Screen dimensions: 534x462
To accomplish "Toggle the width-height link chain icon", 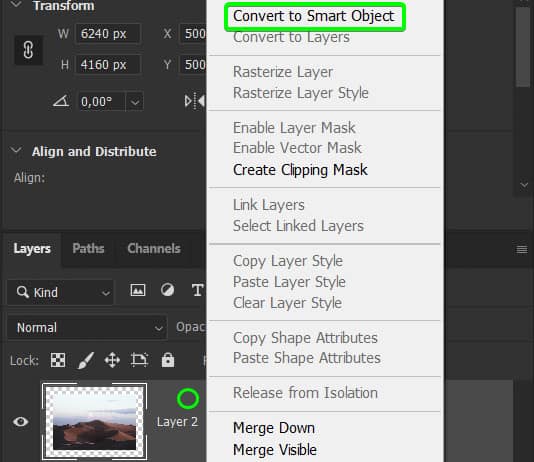I will point(28,50).
